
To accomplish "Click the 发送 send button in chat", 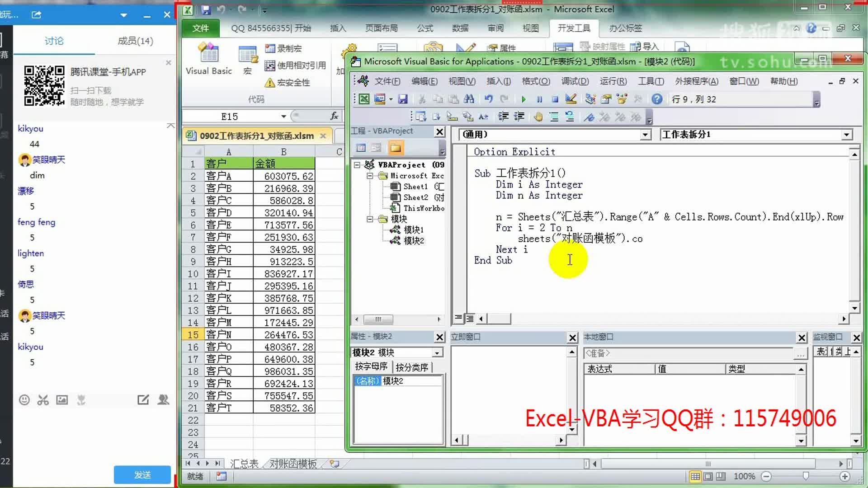I will (142, 475).
